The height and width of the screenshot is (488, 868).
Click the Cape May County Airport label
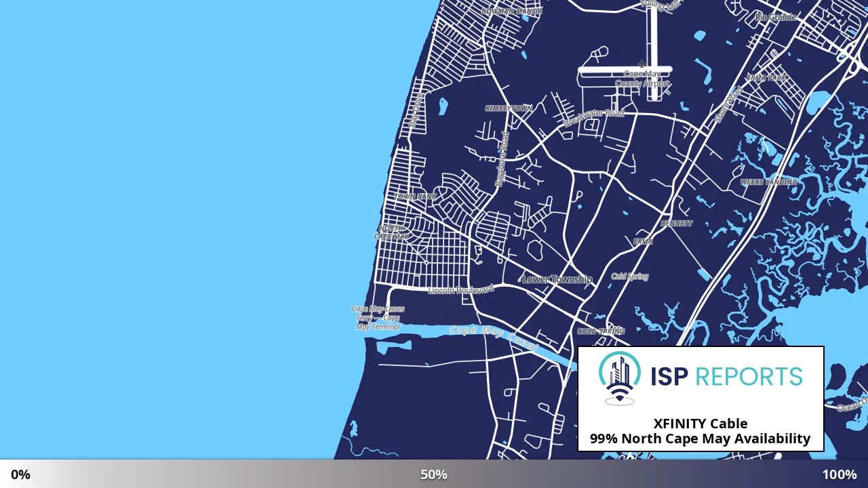[642, 79]
